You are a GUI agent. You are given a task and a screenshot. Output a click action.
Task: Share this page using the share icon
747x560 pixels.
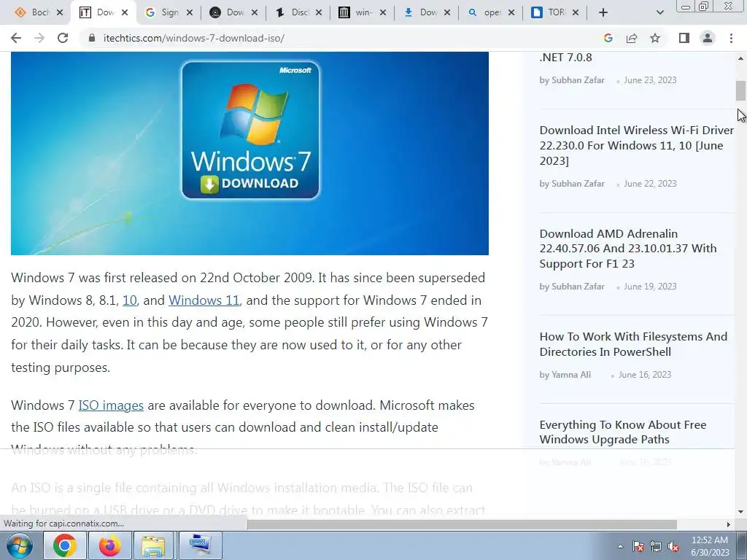(x=632, y=38)
